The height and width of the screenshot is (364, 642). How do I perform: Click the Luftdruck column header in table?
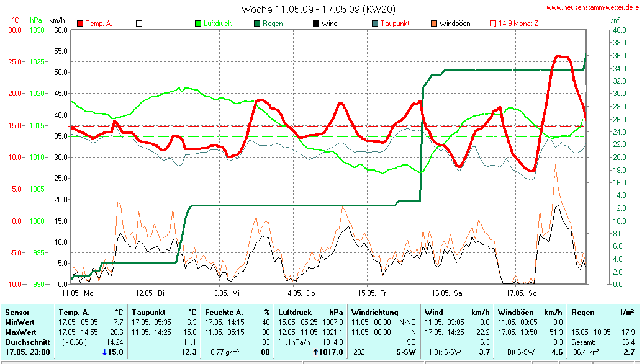pyautogui.click(x=294, y=313)
